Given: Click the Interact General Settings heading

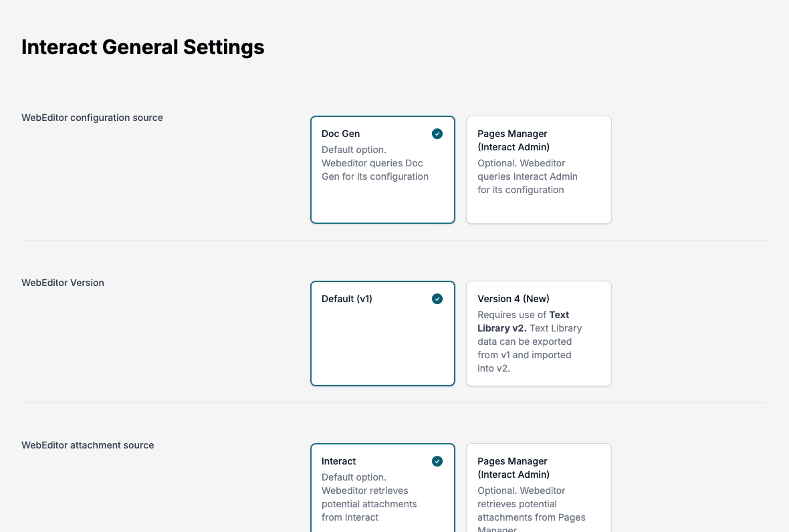Looking at the screenshot, I should (x=143, y=47).
